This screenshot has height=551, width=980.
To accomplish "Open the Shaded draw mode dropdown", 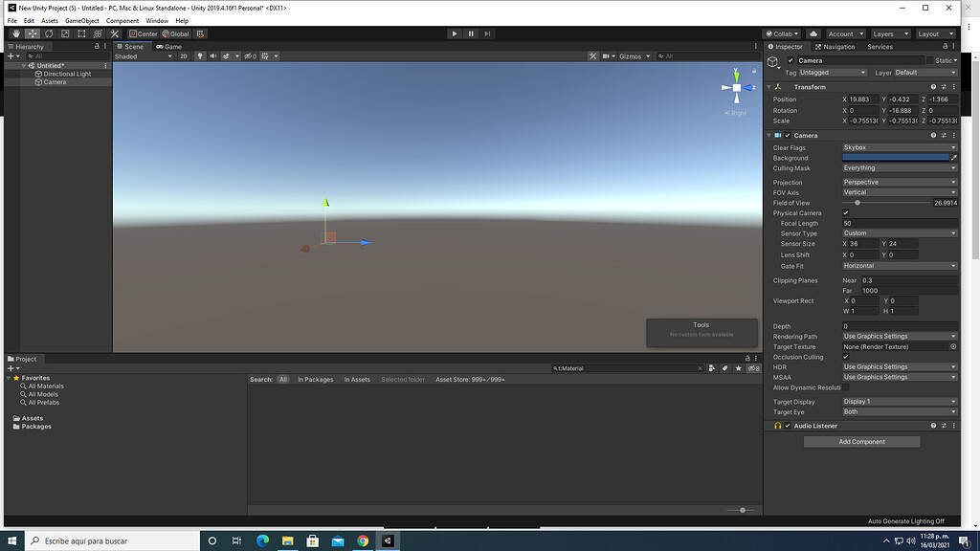I will click(144, 56).
